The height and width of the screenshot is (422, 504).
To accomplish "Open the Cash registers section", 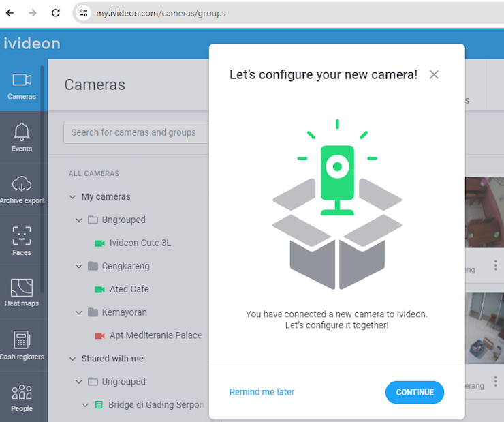I will click(22, 345).
